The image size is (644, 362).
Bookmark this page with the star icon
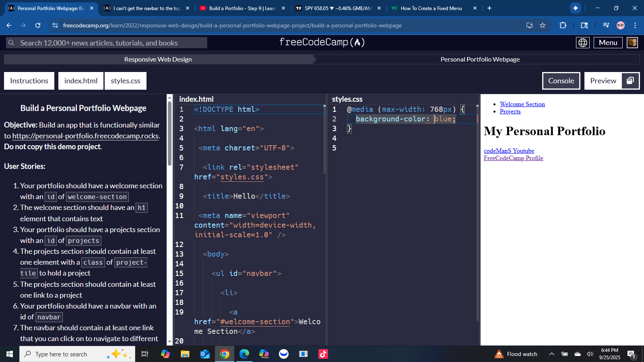pos(543,25)
